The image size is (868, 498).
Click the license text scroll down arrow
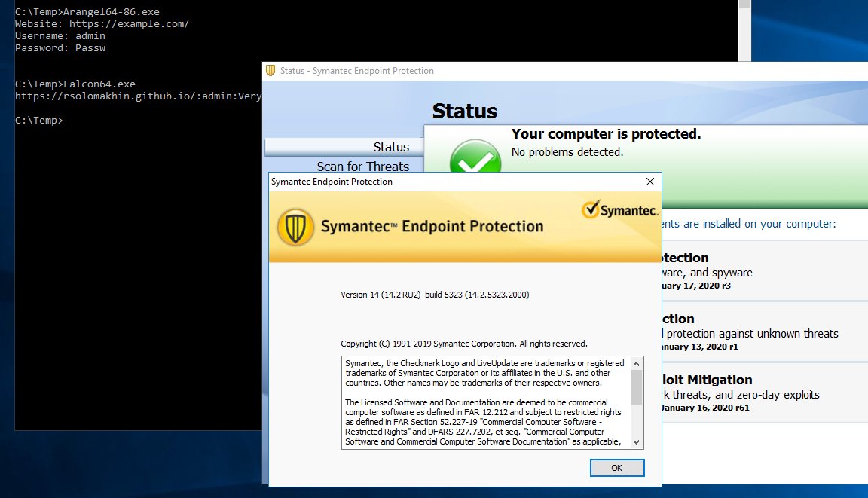coord(636,442)
